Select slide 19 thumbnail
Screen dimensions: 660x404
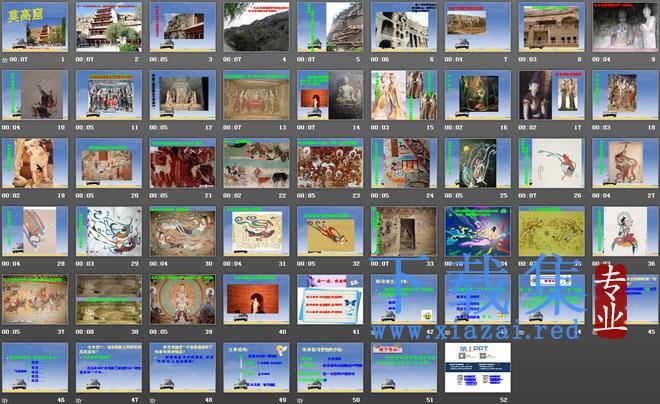(35, 163)
